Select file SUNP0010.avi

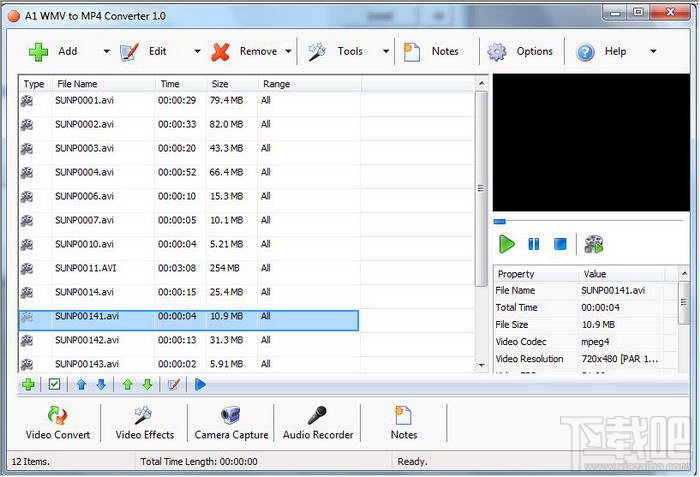(84, 244)
